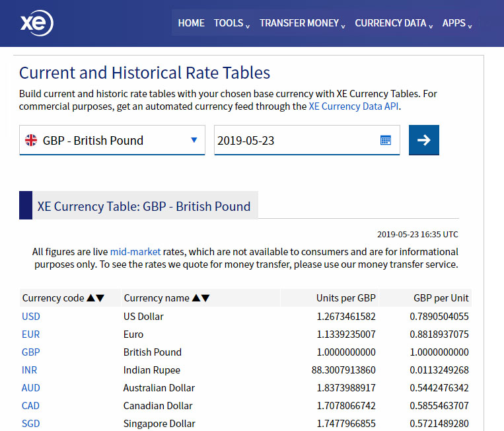This screenshot has height=431, width=504.
Task: Open the GBP base currency dropdown
Action: click(112, 140)
